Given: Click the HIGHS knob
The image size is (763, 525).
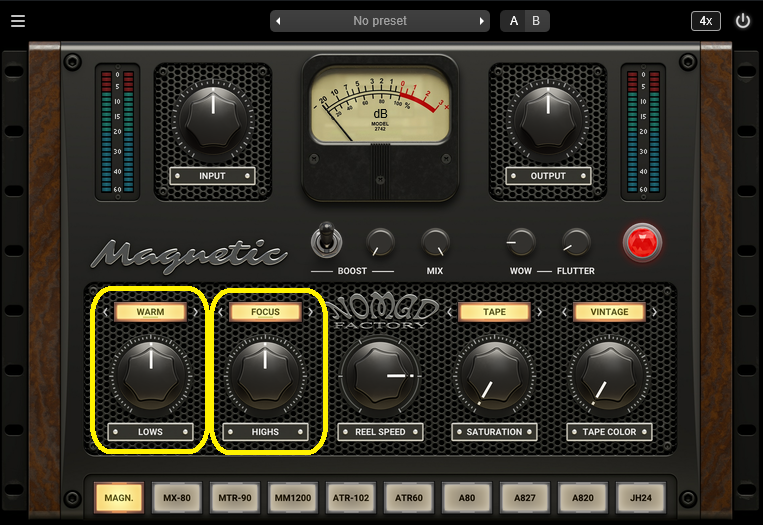Looking at the screenshot, I should click(x=265, y=377).
